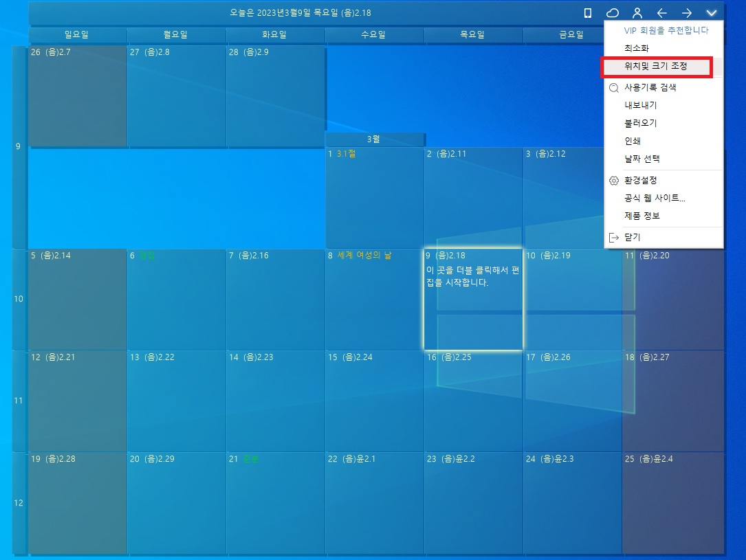Click the search icon beside 사용기록 검색
The width and height of the screenshot is (746, 560).
tap(614, 87)
